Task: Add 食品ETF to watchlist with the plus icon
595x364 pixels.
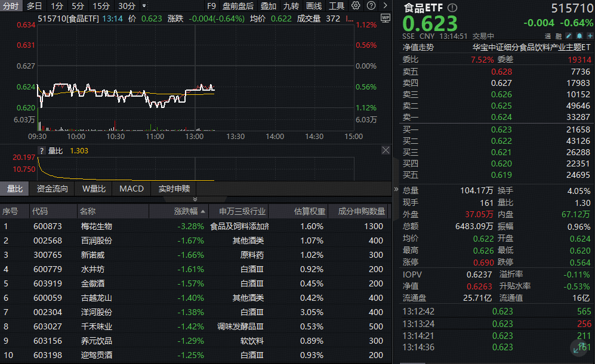Action: tap(590, 36)
